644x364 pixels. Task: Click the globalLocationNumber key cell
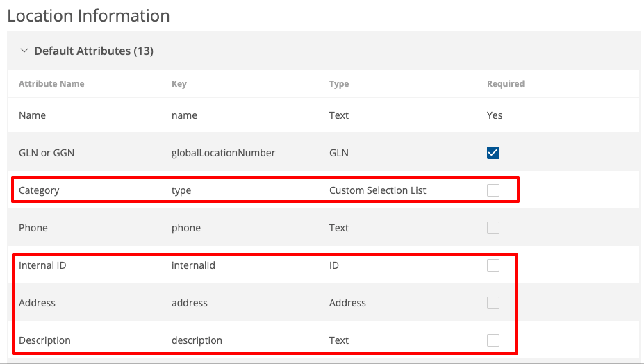pyautogui.click(x=223, y=153)
